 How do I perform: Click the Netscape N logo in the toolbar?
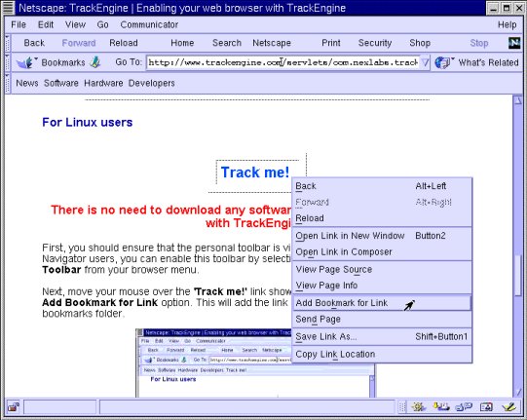[514, 43]
